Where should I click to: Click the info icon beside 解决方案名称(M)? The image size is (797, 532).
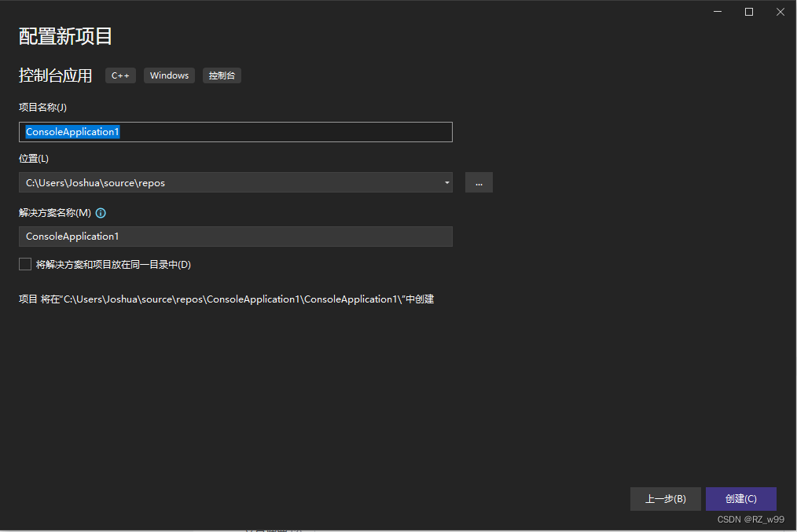click(101, 212)
